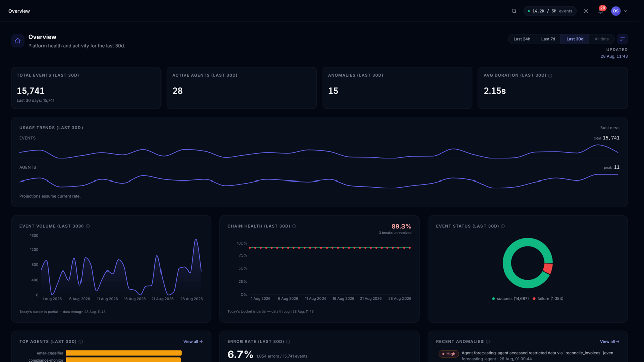The height and width of the screenshot is (362, 644).
Task: Click the Overview home icon
Action: click(18, 41)
